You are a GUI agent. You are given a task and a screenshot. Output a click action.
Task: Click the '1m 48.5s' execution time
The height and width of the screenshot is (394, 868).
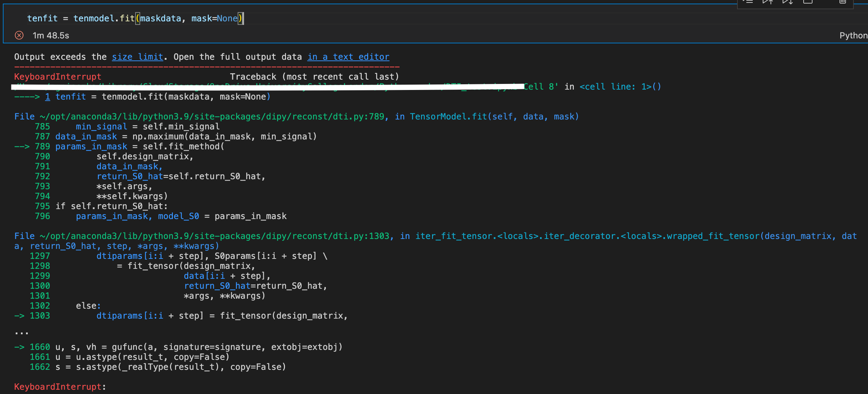click(51, 35)
